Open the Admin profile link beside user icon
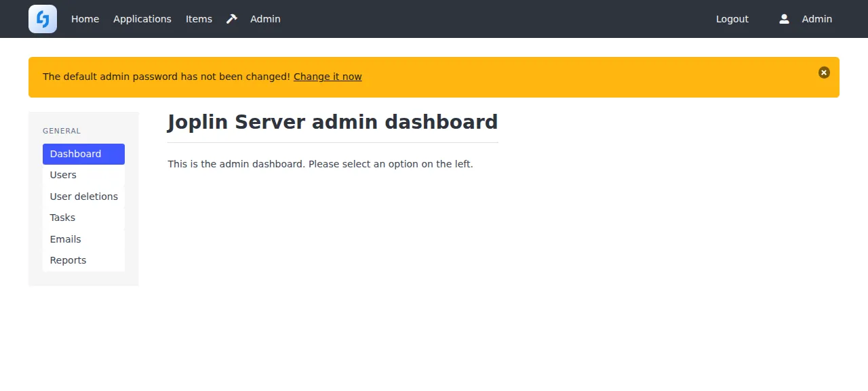868x391 pixels. point(816,19)
